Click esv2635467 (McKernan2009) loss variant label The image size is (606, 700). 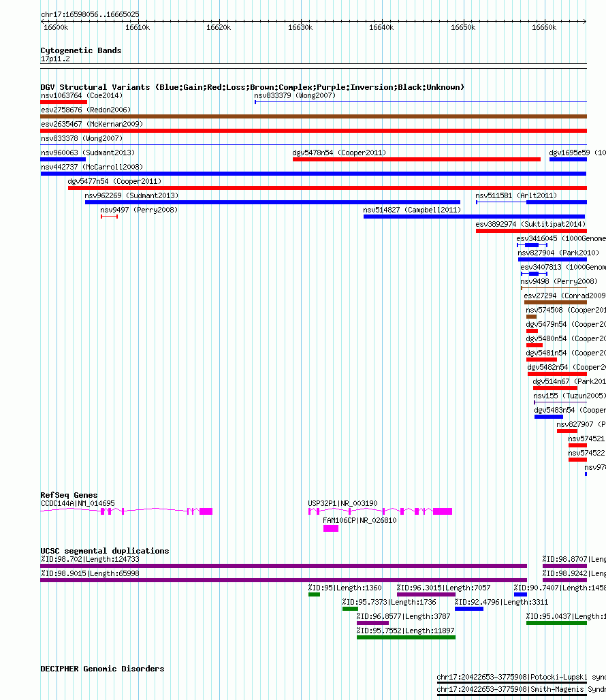pyautogui.click(x=92, y=124)
